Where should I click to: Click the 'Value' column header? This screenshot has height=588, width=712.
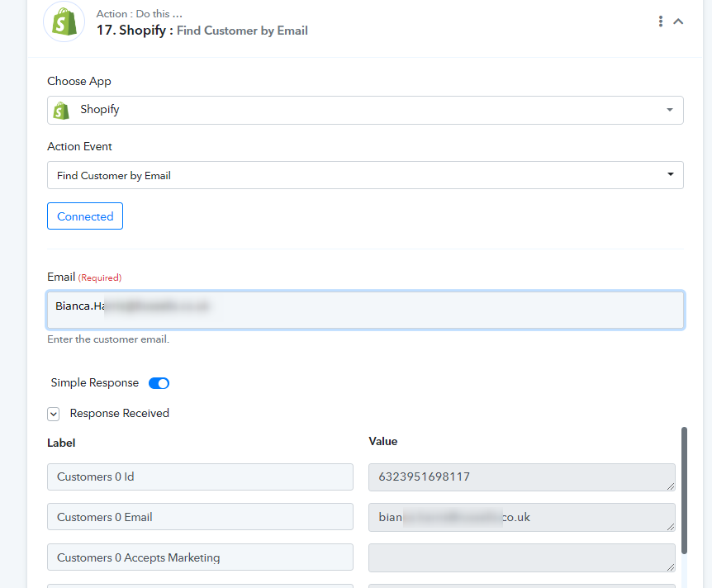tap(382, 441)
